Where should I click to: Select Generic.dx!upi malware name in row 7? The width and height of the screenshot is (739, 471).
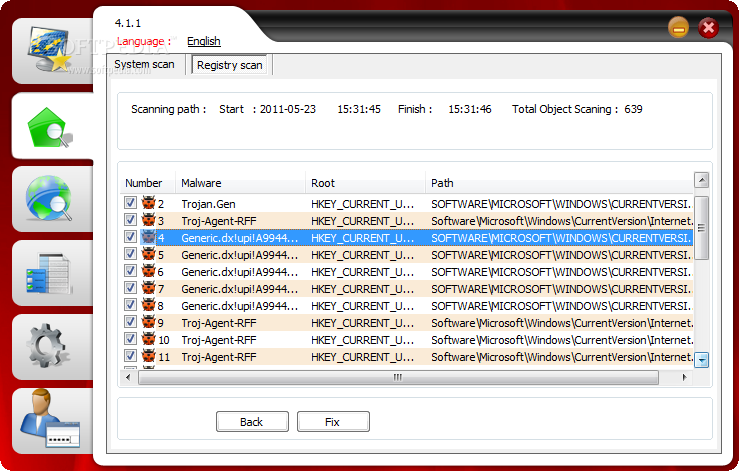point(239,289)
